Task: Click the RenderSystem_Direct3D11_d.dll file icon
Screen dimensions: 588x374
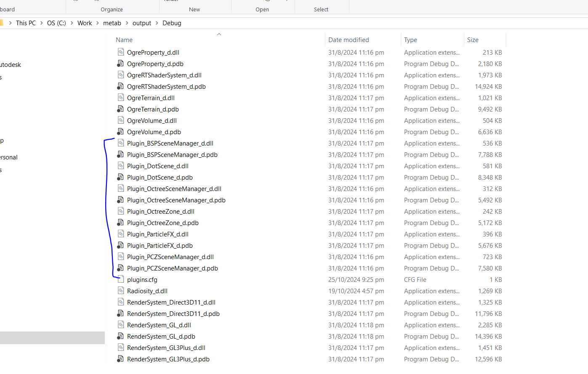Action: 120,302
